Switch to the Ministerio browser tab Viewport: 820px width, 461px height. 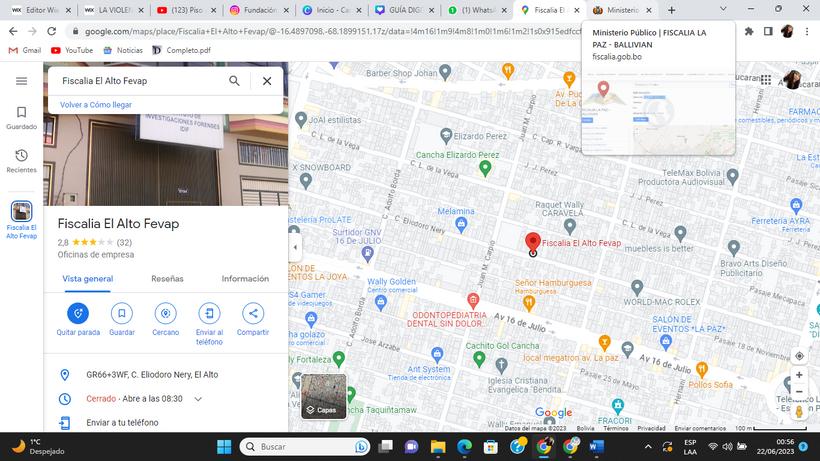[622, 10]
